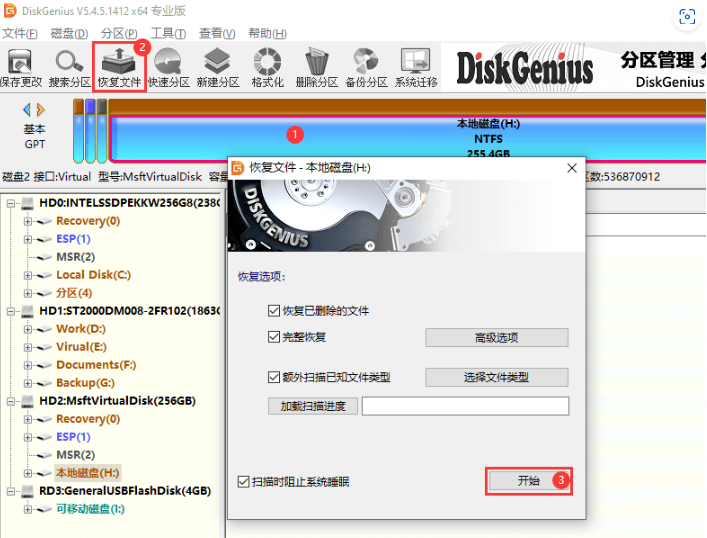Image resolution: width=707 pixels, height=538 pixels.
Task: Select ESP(1) under HD0
Action: 73,239
